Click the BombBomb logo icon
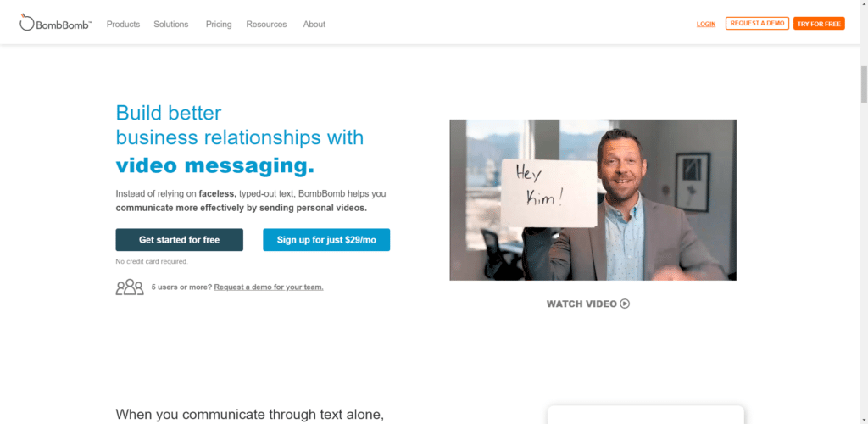This screenshot has height=424, width=868. [26, 22]
